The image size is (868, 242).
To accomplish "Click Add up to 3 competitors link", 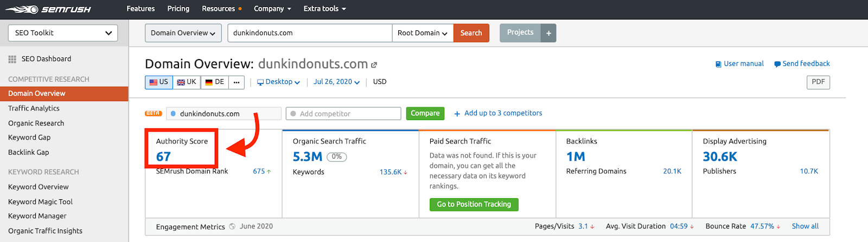I will coord(498,113).
